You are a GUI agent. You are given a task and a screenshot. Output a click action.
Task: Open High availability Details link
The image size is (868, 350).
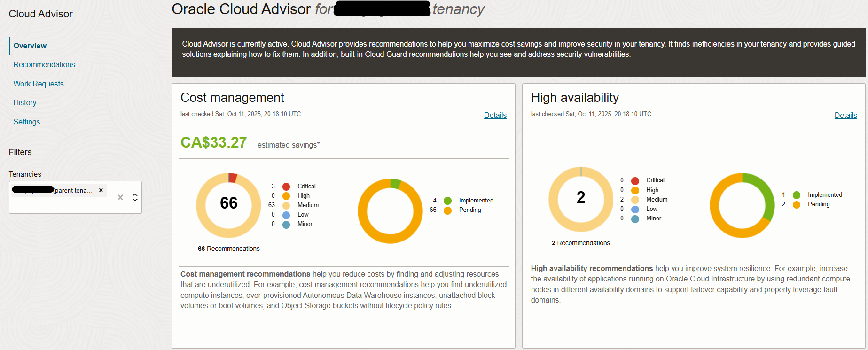click(x=845, y=115)
